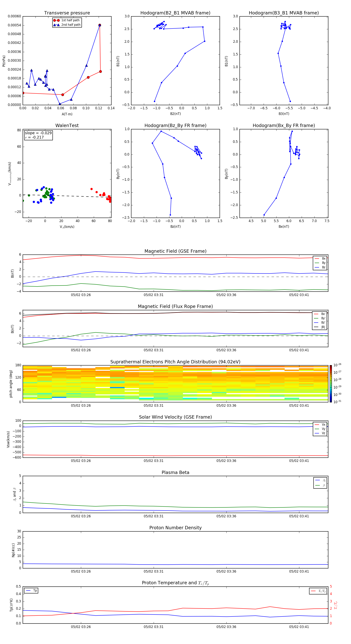Select 'Bx' in the GSE magnetic field legend
The image size is (351, 644).
click(320, 259)
